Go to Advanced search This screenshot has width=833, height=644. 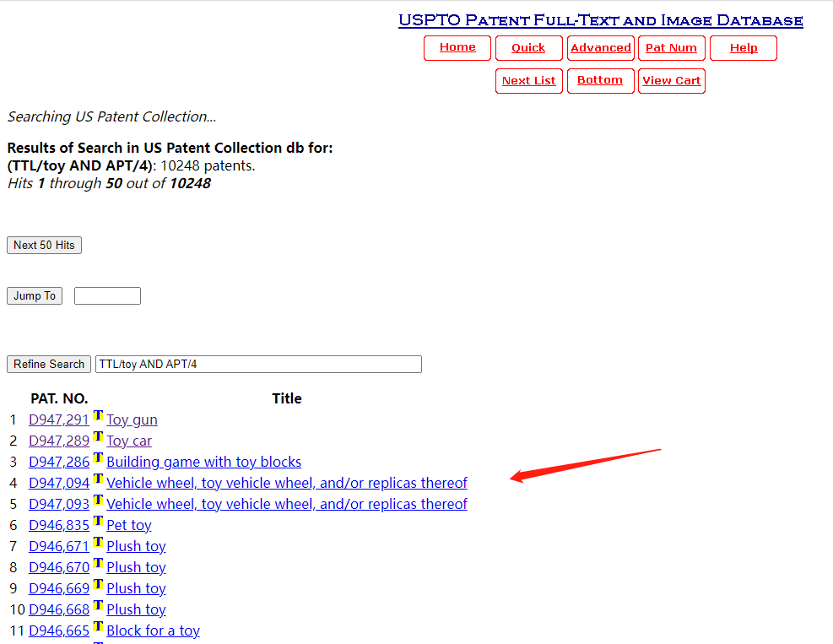tap(600, 48)
